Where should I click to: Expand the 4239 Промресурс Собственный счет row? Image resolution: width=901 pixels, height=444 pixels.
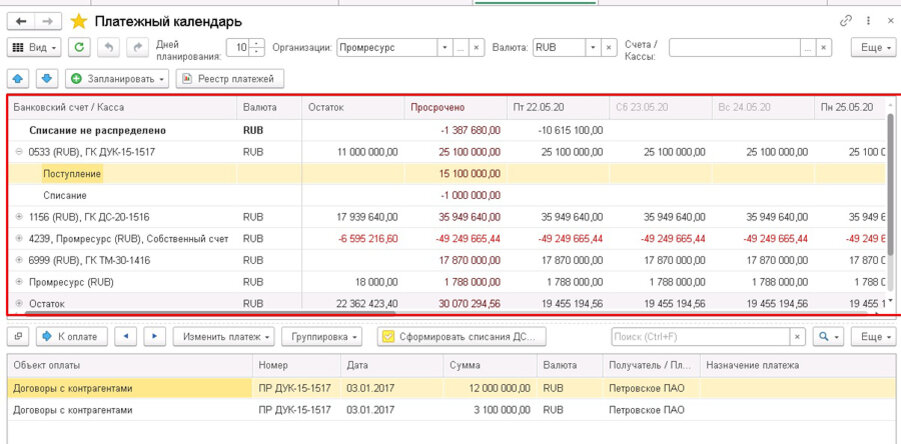pyautogui.click(x=18, y=238)
